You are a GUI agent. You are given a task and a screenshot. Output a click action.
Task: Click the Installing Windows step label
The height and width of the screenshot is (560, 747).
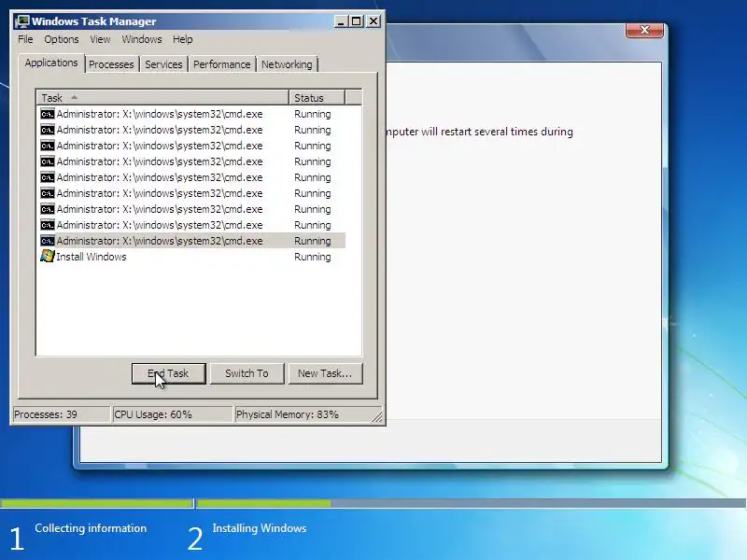coord(260,528)
